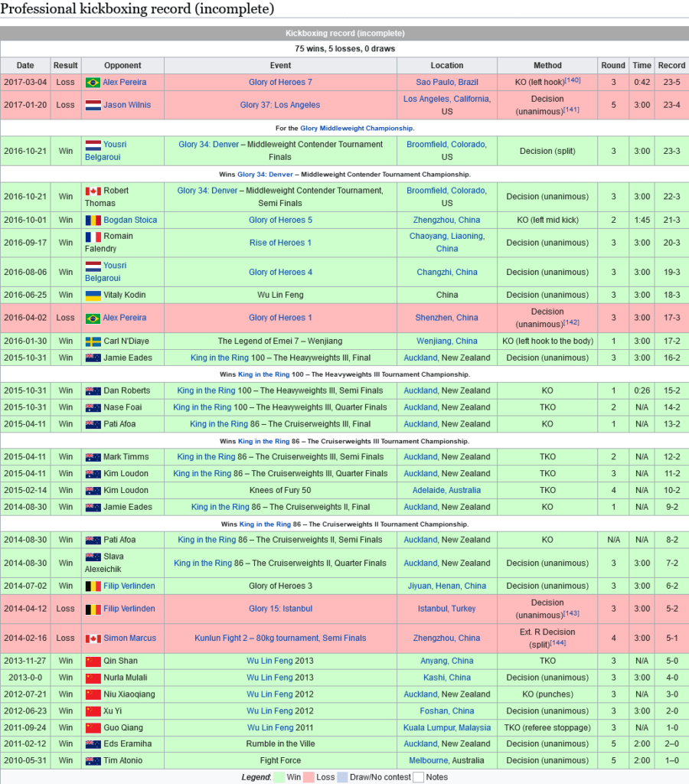Open the Shenzhen, China location link
The image size is (689, 784).
pos(446,318)
